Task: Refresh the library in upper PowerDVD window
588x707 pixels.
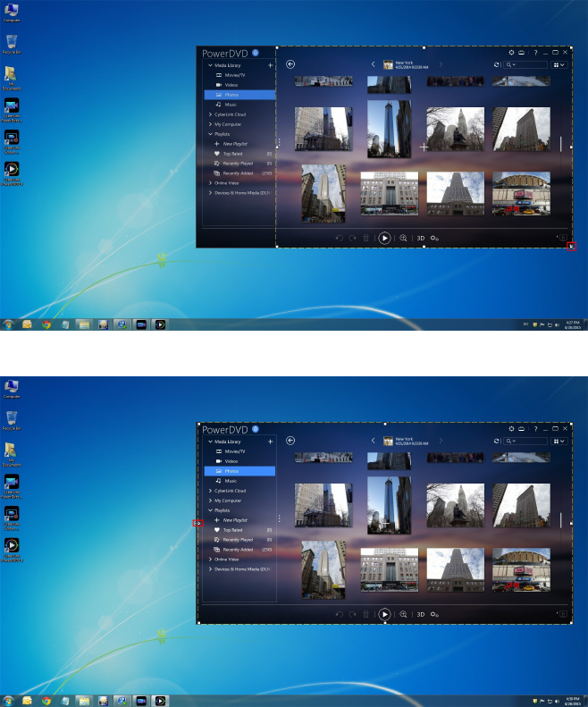Action: pyautogui.click(x=496, y=64)
